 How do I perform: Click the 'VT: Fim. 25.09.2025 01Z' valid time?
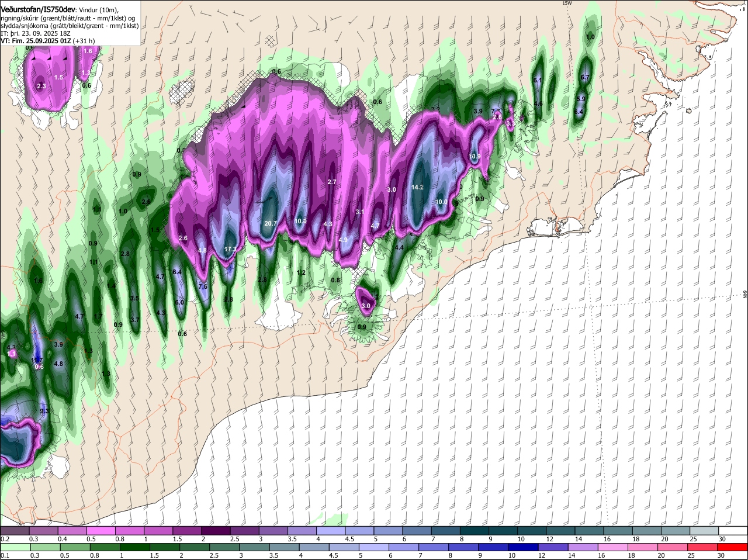click(36, 42)
